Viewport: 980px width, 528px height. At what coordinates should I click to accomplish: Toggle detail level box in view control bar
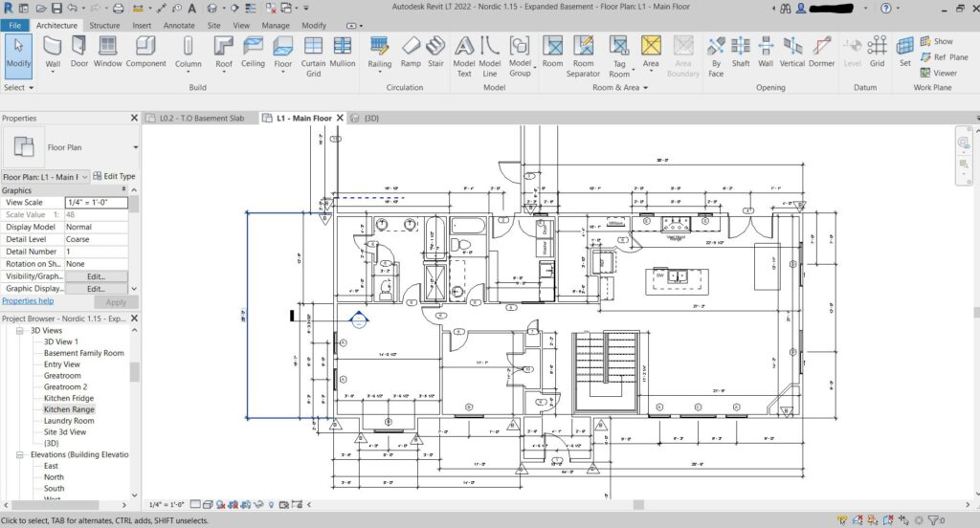(195, 504)
